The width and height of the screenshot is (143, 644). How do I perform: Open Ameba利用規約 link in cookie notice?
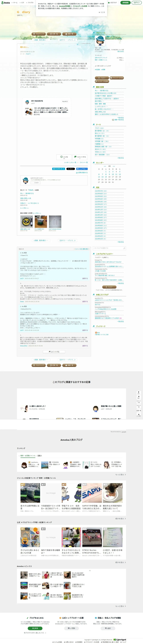(x=64, y=6)
